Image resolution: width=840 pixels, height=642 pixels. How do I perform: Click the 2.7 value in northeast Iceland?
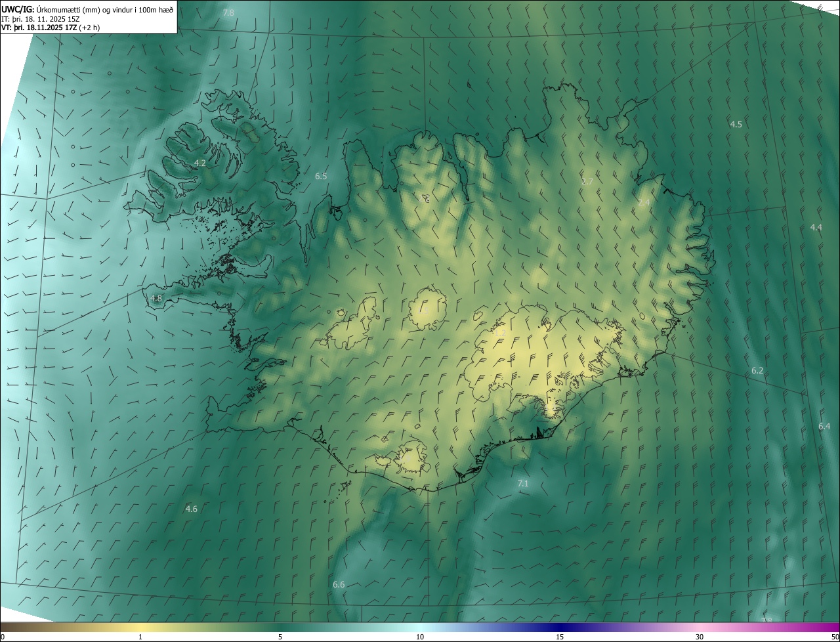(587, 181)
